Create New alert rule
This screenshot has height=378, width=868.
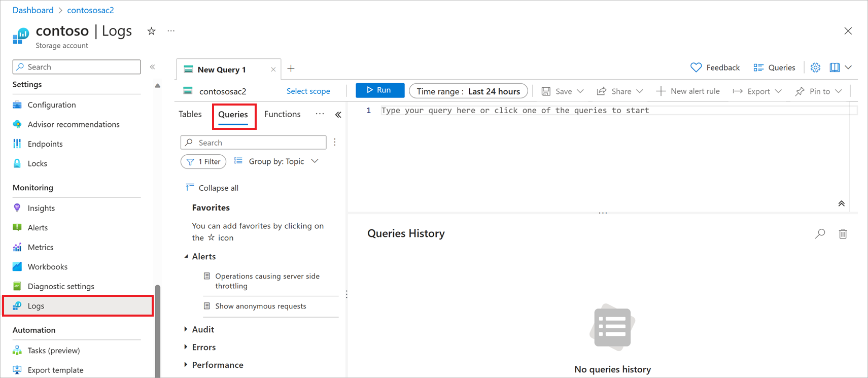pyautogui.click(x=688, y=91)
